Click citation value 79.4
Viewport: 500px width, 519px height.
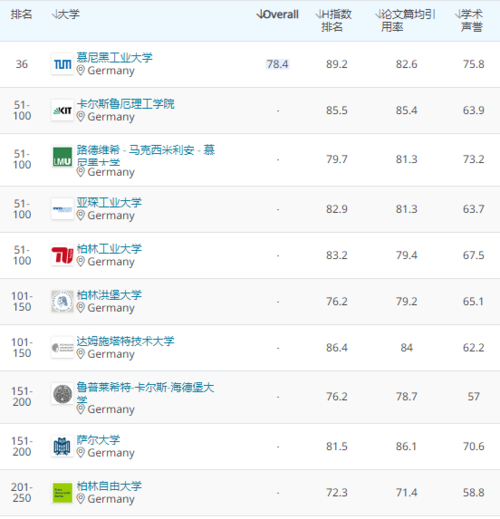406,255
